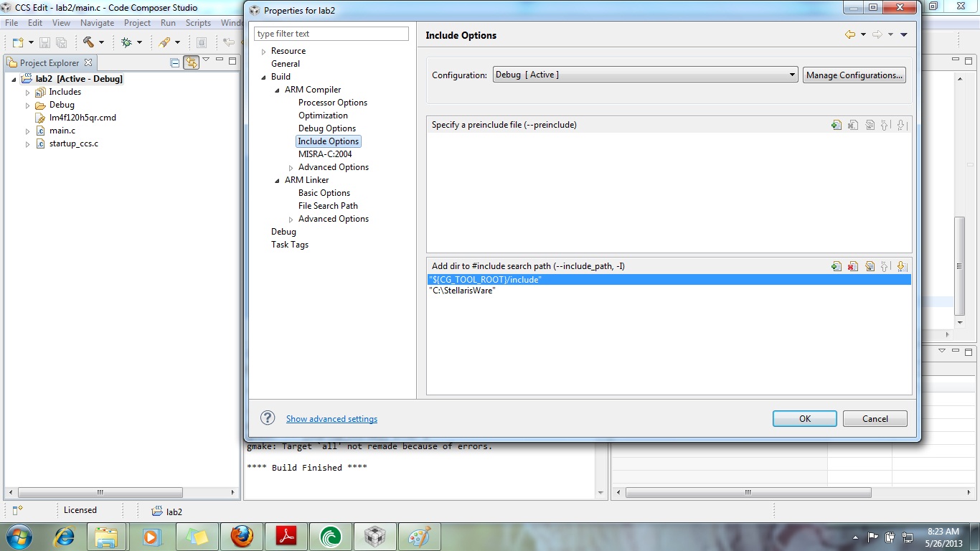Click the Back arrow in Properties header
The image size is (980, 551).
[850, 34]
